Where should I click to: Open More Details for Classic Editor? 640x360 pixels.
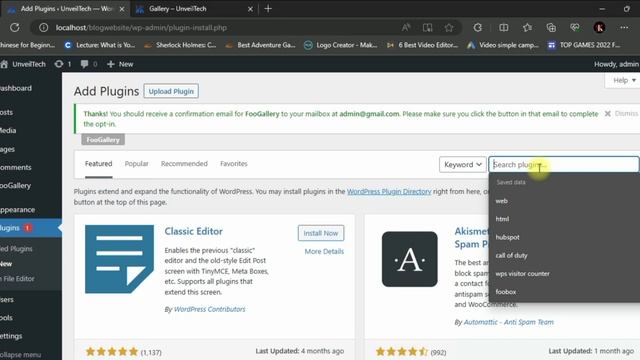coord(324,251)
